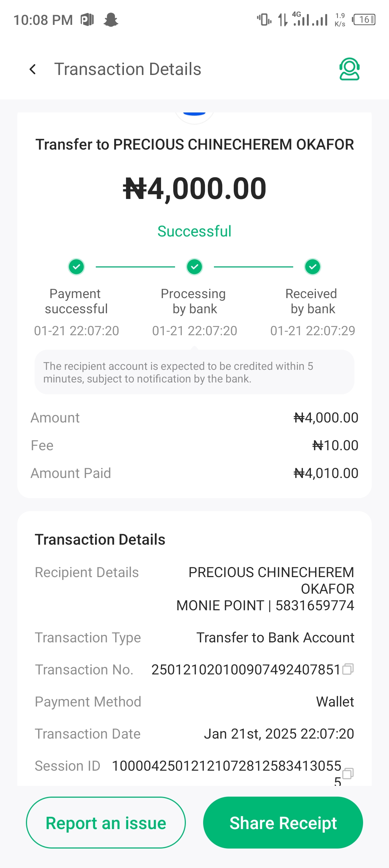Tap the green Successful status text

194,231
